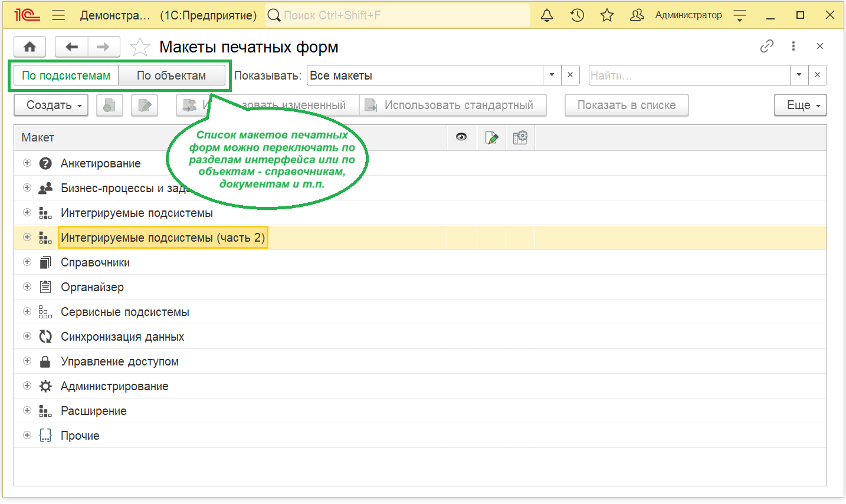
Task: Open the Показывать dropdown list
Action: point(552,75)
